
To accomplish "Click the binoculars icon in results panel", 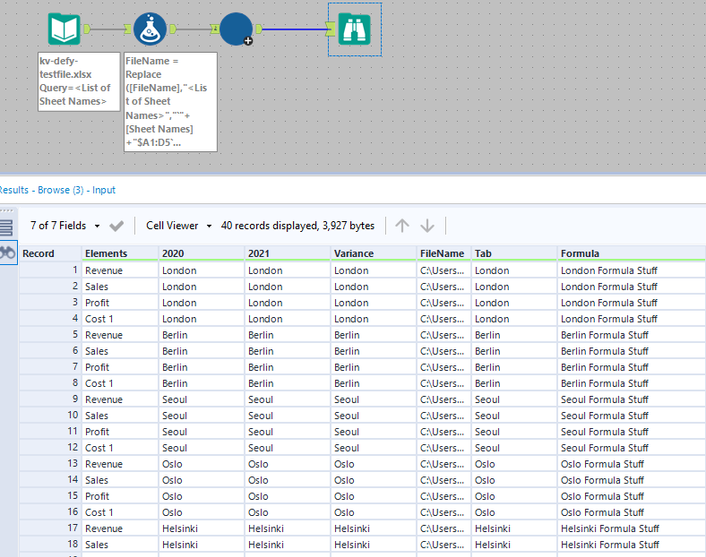I will (x=8, y=253).
